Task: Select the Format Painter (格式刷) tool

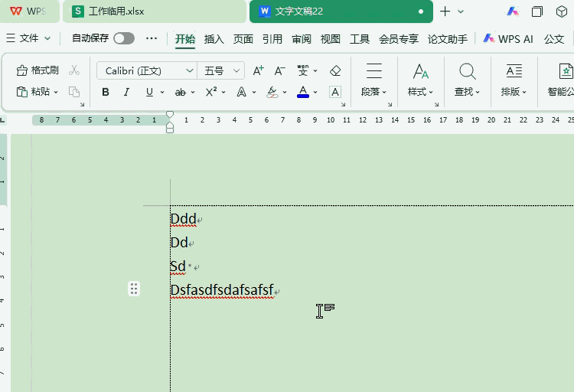Action: tap(38, 70)
